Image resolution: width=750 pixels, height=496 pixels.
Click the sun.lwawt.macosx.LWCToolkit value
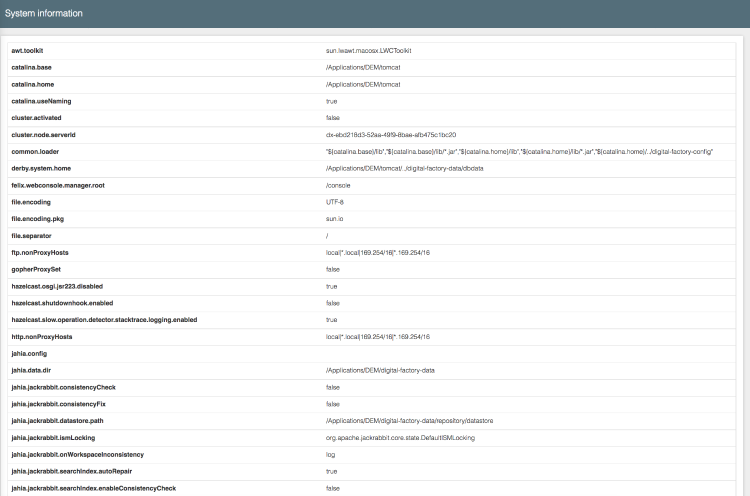tap(368, 51)
